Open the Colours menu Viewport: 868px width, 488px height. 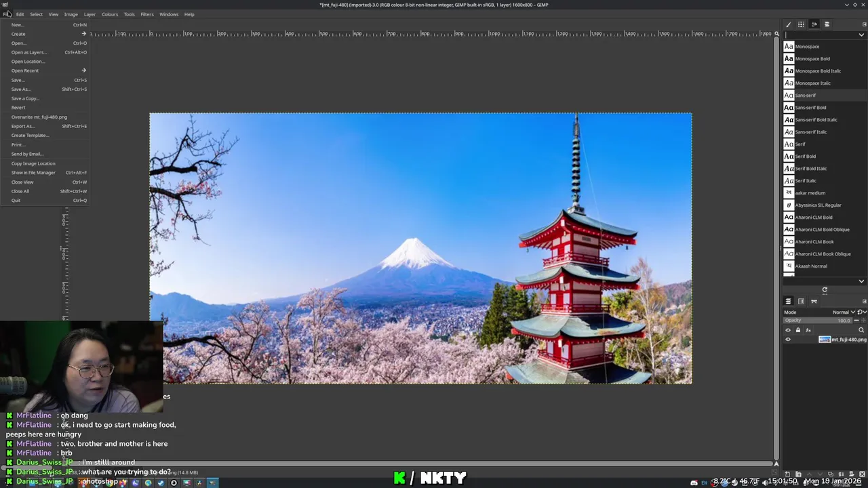point(110,14)
